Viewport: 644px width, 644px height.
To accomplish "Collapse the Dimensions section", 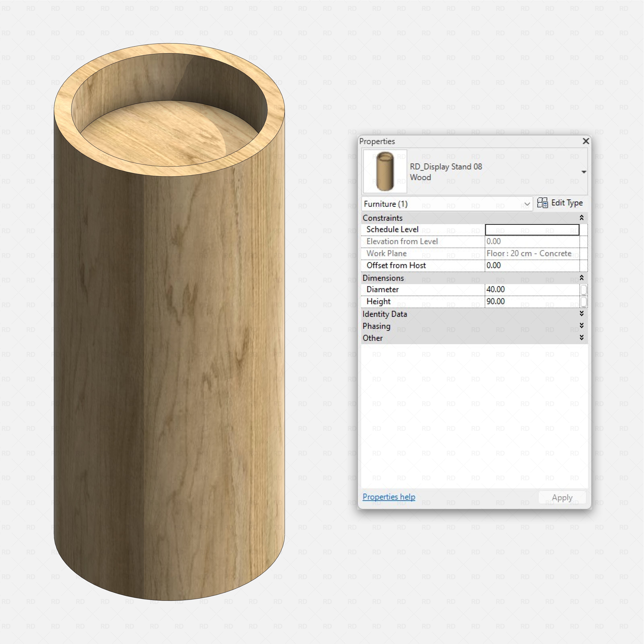I will tap(581, 278).
